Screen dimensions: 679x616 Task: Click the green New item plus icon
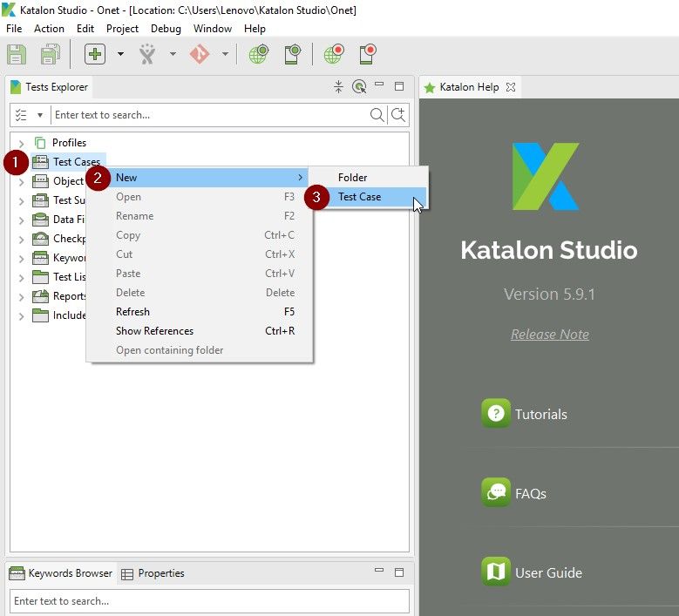[x=95, y=54]
